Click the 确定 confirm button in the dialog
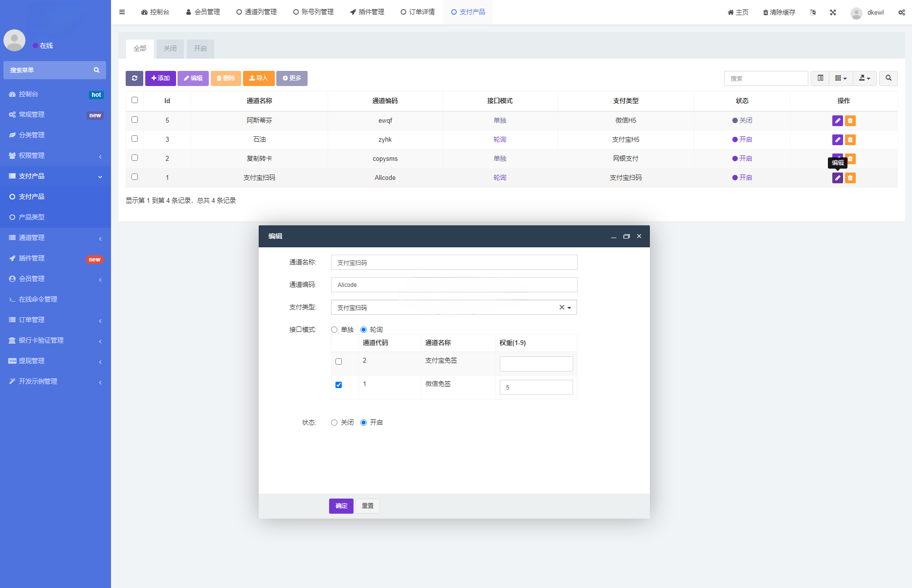Viewport: 912px width, 588px height. pyautogui.click(x=341, y=506)
